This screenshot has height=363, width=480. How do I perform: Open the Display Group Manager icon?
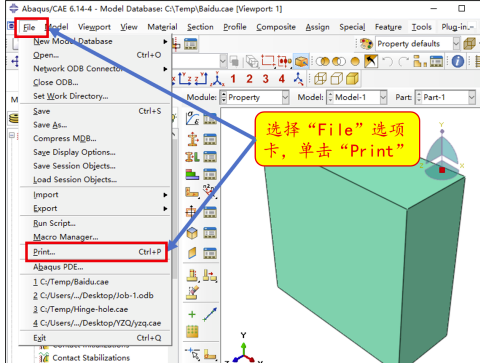[x=436, y=61]
